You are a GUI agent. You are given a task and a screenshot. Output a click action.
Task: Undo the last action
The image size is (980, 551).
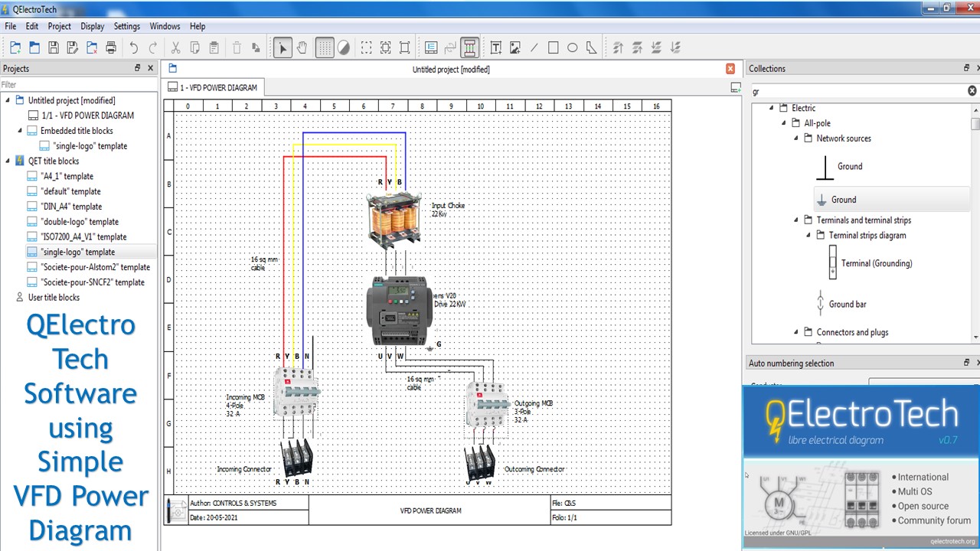pyautogui.click(x=134, y=47)
